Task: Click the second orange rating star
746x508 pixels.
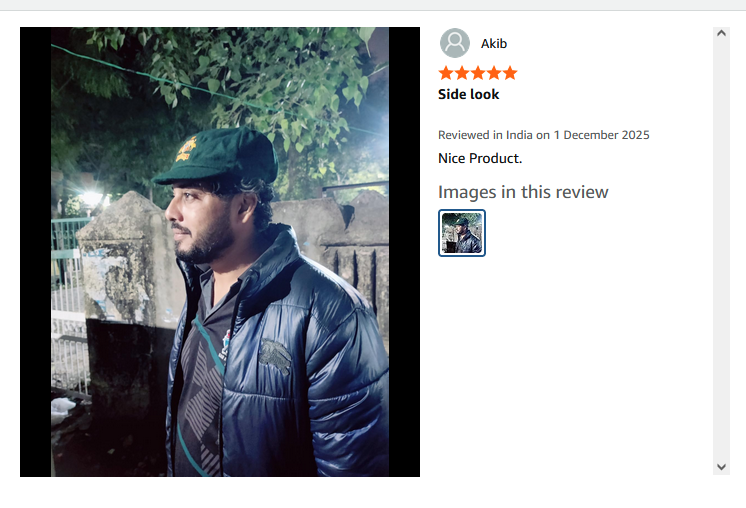Action: click(x=462, y=73)
